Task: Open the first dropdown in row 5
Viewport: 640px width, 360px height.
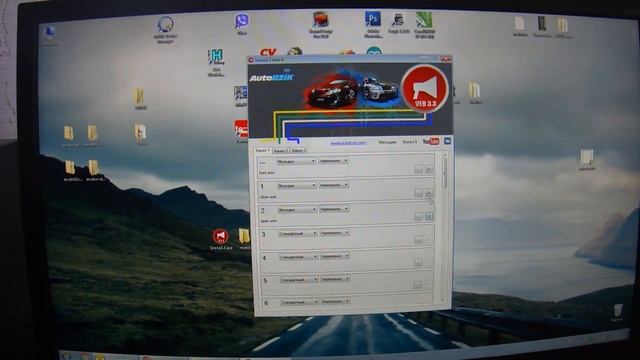Action: 299,280
